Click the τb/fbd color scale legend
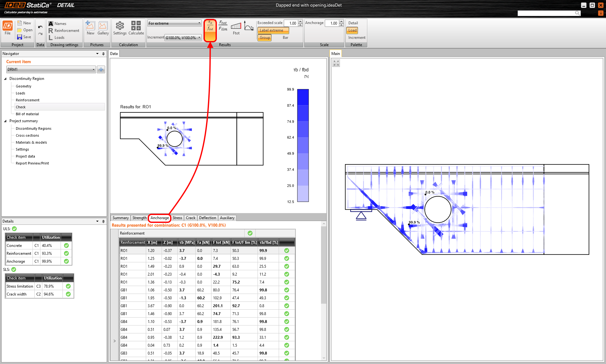 click(303, 145)
